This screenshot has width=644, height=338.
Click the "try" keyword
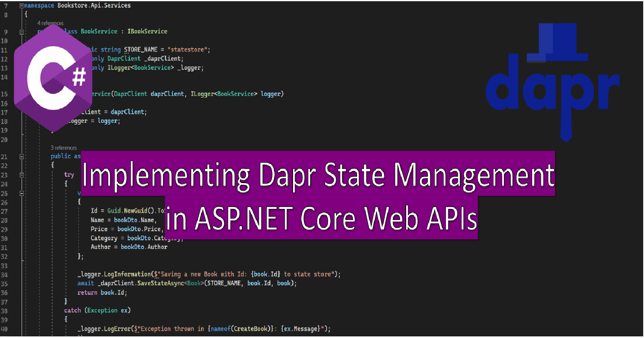(69, 175)
